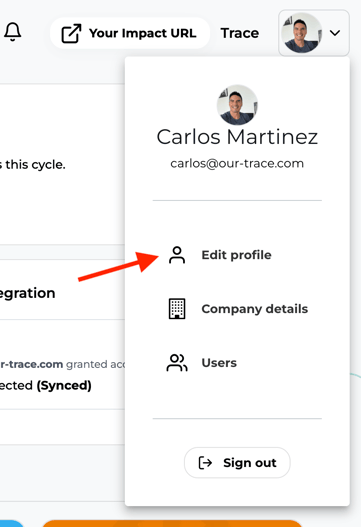Open Company details menu item
The image size is (361, 527).
coord(237,309)
